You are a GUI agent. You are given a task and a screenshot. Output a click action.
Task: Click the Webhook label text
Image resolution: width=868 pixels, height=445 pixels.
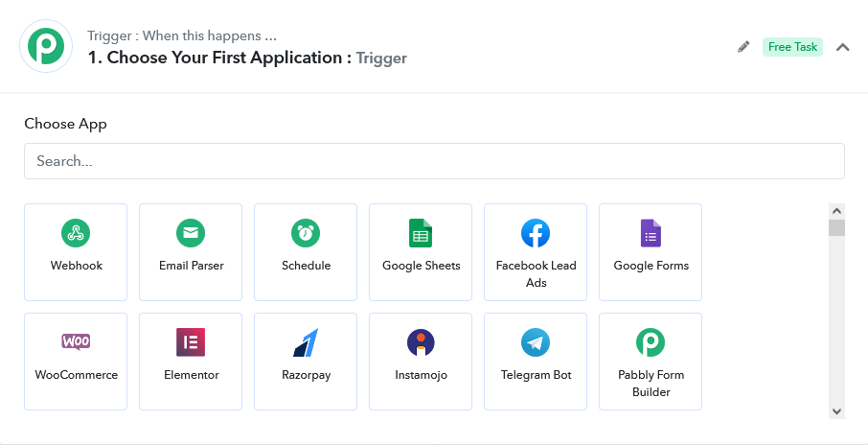coord(77,266)
